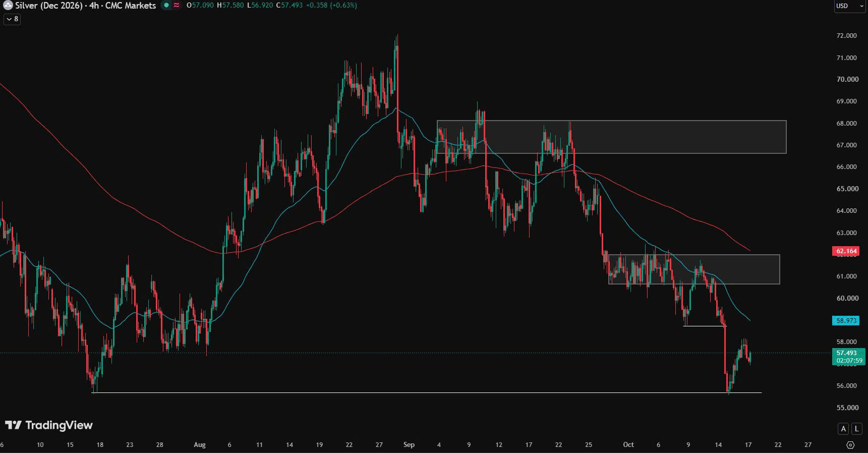Viewport: 868px width, 453px height.
Task: Click the 68.000 price axis label
Action: coord(847,123)
